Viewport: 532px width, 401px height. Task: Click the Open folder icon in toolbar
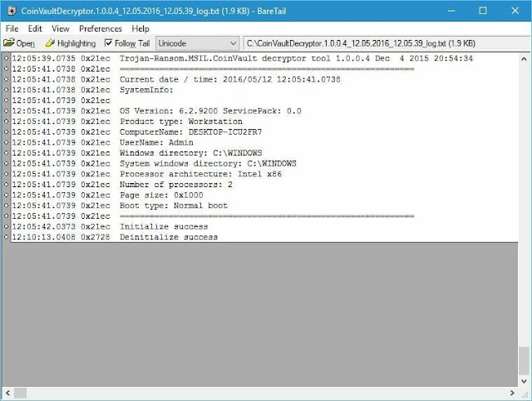[9, 42]
